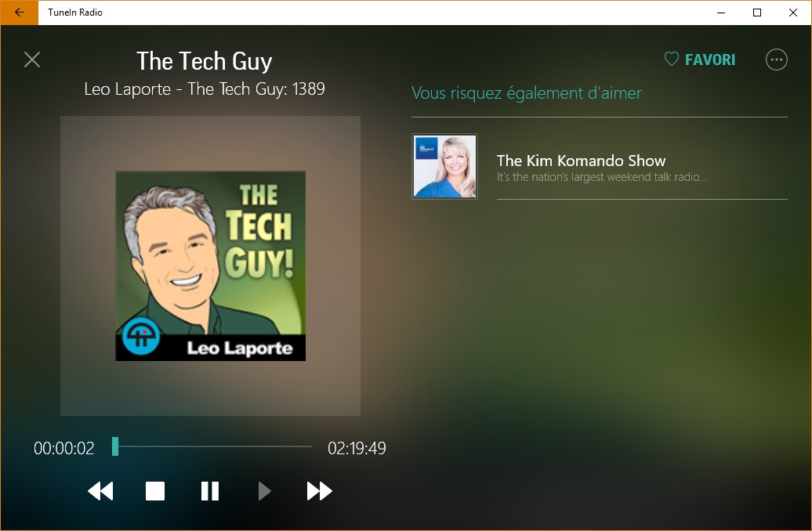Open The Tech Guy album artwork
812x531 pixels.
pyautogui.click(x=210, y=266)
